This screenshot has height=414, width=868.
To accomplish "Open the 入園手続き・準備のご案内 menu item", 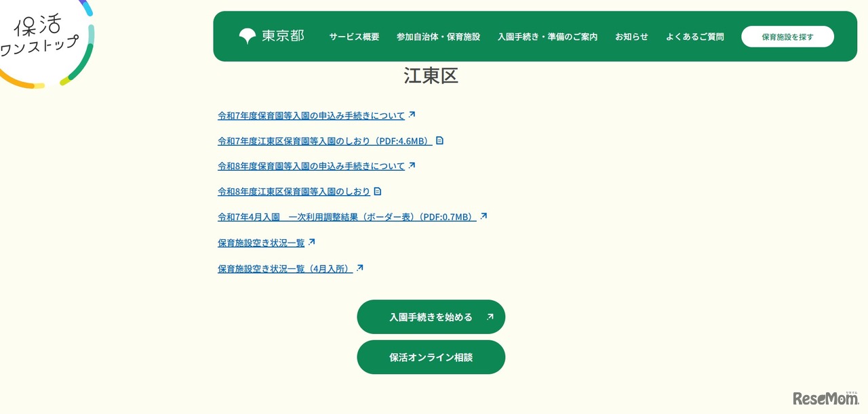I will [547, 37].
